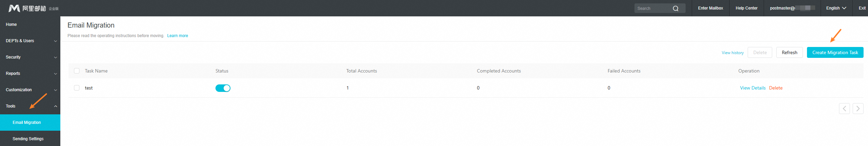
Task: Click the Status column header
Action: click(222, 71)
